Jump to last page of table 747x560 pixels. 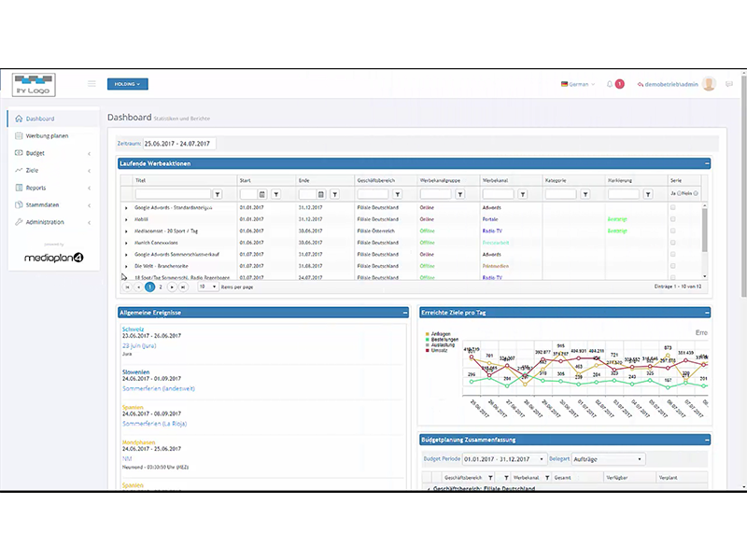[183, 287]
